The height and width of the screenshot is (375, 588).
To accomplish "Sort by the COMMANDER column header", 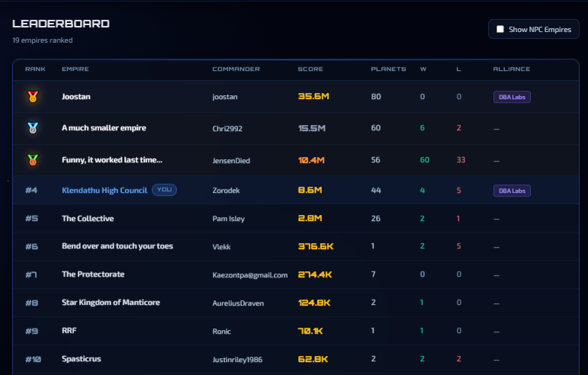I will click(x=236, y=69).
